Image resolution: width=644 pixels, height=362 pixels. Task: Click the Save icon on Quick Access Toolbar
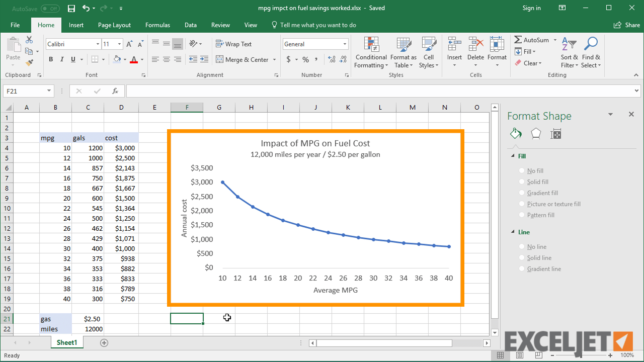71,8
